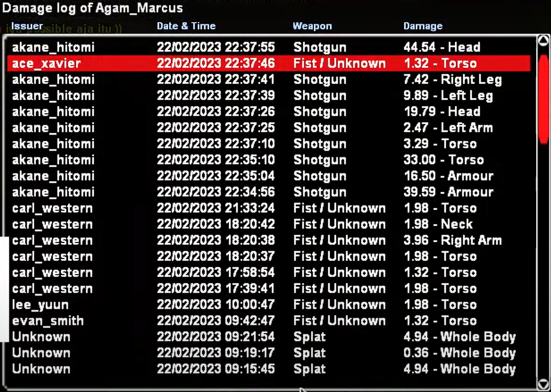Screen dimensions: 551x392
Task: Select the row with 16.50 - Armour
Action: point(269,176)
